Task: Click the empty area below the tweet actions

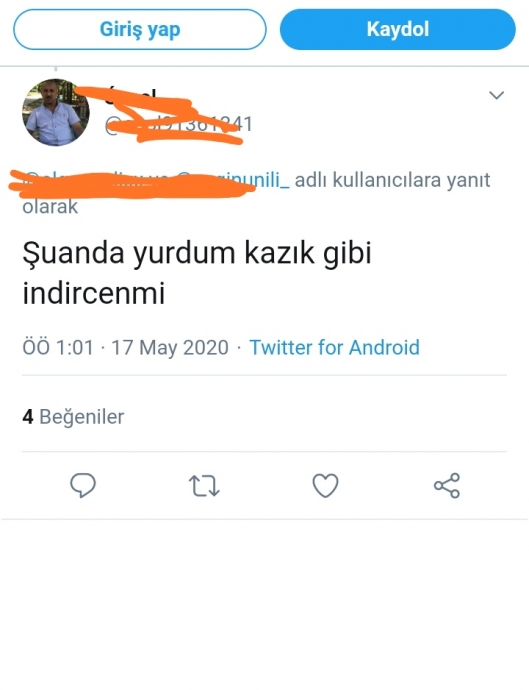Action: pyautogui.click(x=264, y=603)
